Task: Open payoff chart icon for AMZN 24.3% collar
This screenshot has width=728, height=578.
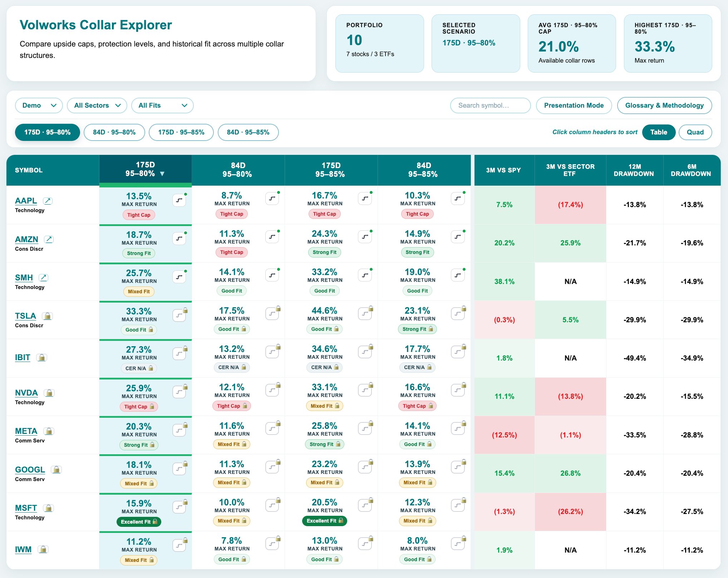Action: (x=365, y=236)
